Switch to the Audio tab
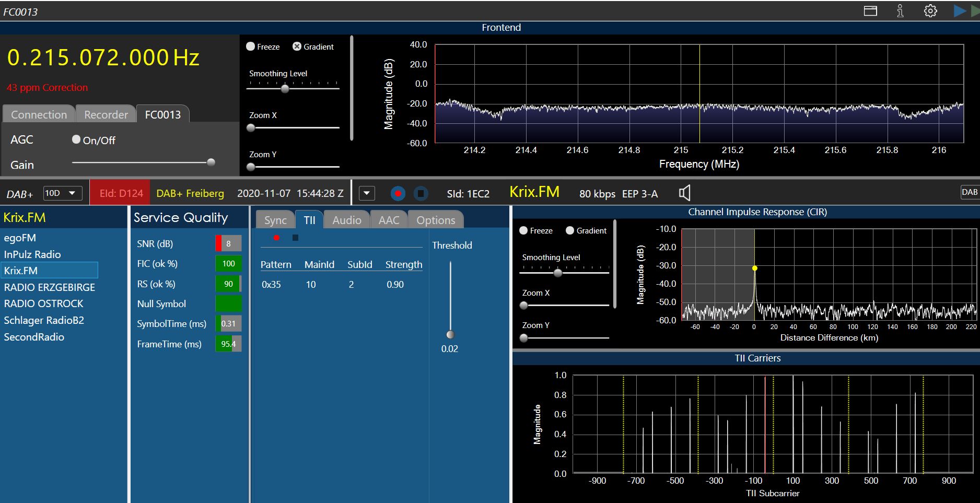 [346, 220]
